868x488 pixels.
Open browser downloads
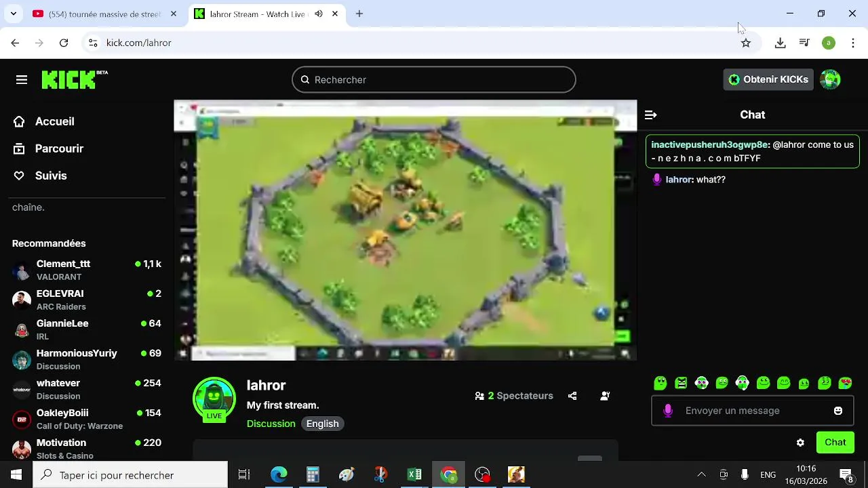coord(781,43)
